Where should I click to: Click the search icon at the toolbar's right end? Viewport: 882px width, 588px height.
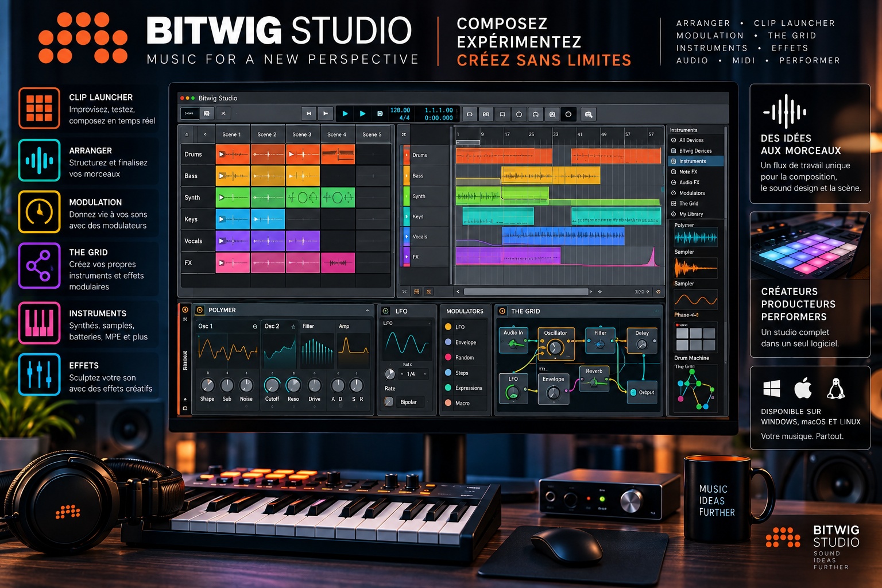[x=588, y=114]
